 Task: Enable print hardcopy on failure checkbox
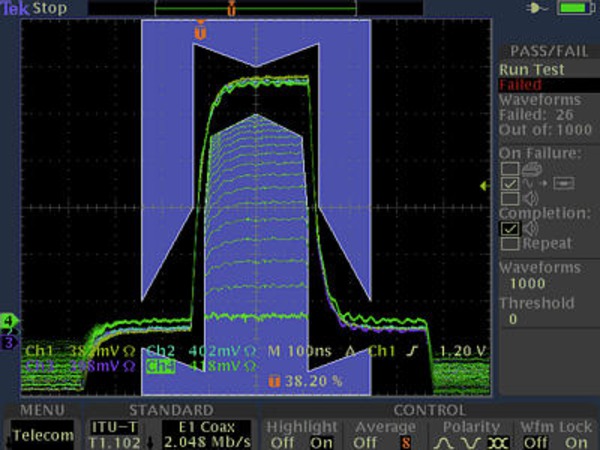pos(510,168)
